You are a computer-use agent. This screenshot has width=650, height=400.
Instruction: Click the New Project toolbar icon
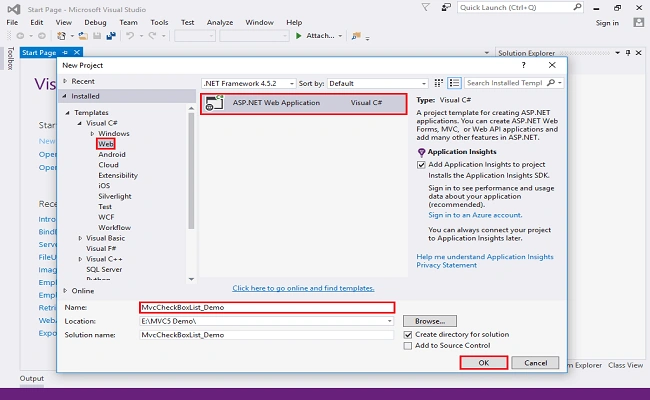pos(61,36)
